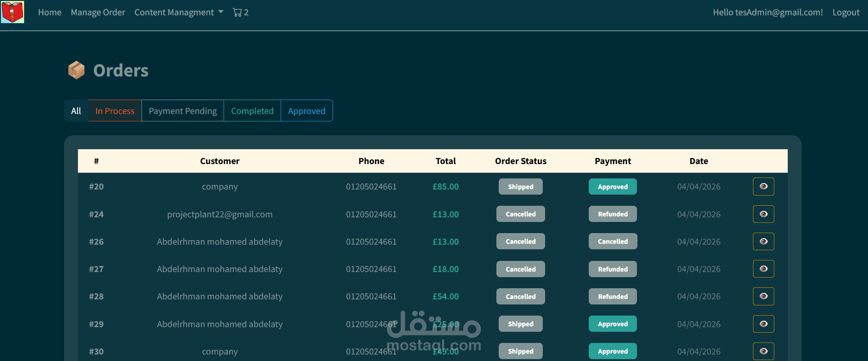
Task: Click date 04/04/2026 in order #27 row
Action: click(699, 269)
